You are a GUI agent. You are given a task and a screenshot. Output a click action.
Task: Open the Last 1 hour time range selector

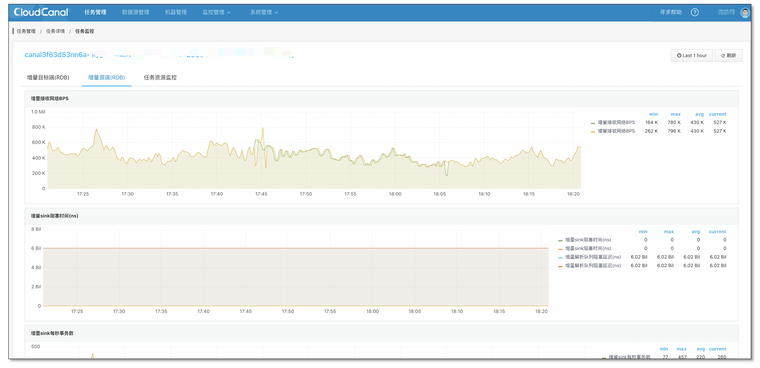(x=692, y=56)
